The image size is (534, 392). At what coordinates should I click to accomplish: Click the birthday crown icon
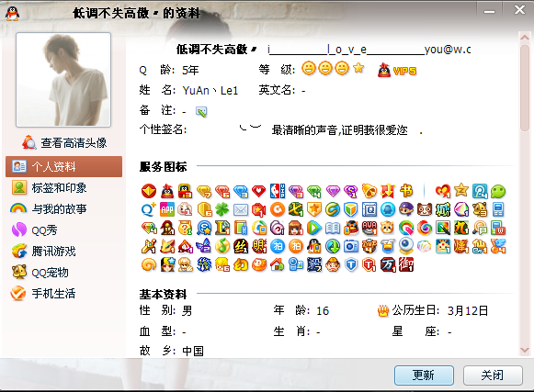coord(383,310)
